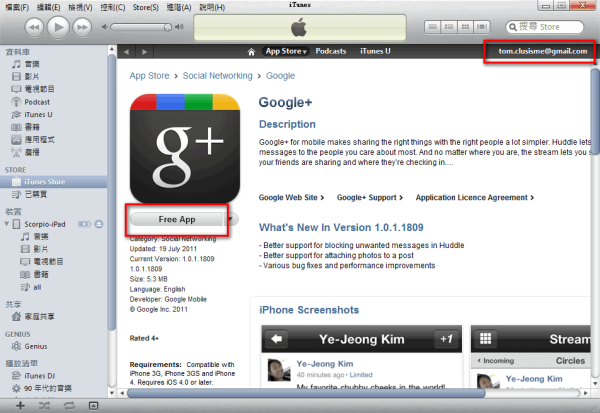Switch to grid view icon
This screenshot has height=413, width=600.
point(465,27)
